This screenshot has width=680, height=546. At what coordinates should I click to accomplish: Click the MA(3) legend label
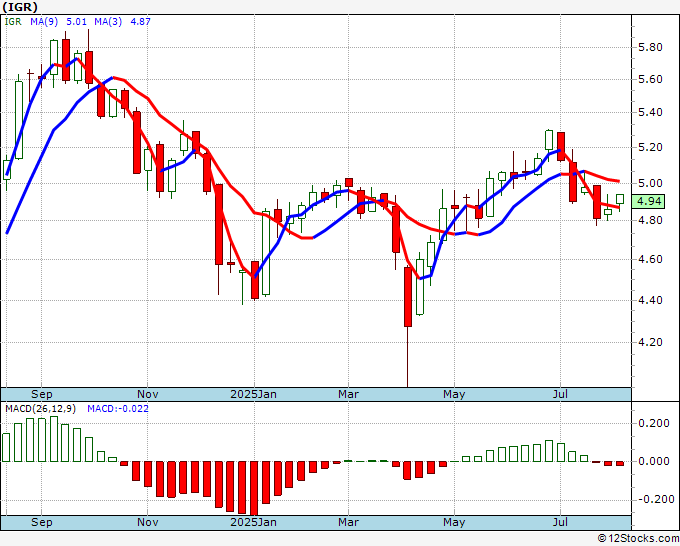pos(108,22)
